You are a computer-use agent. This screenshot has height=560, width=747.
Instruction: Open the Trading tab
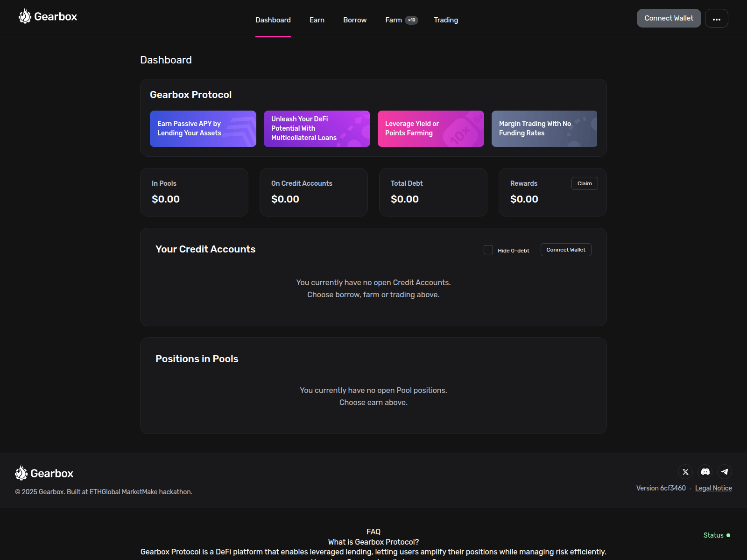pos(446,20)
